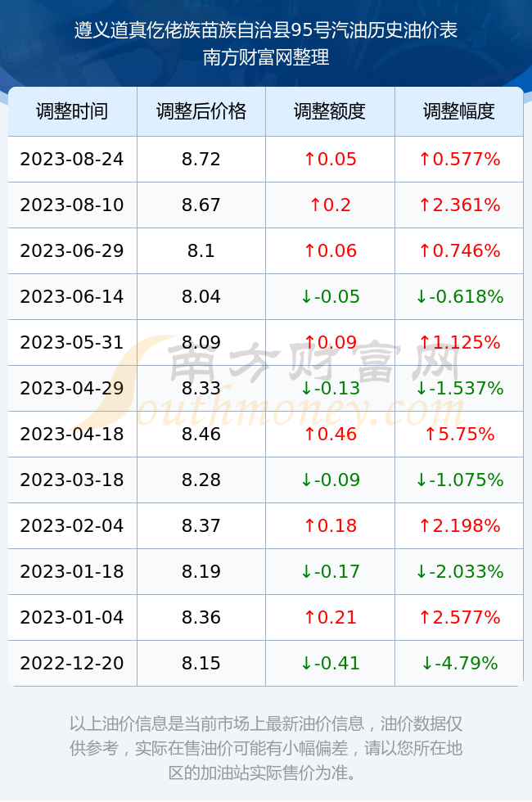Click the disclaimer paragraph at bottom
Image resolution: width=532 pixels, height=802 pixels.
coord(265,748)
